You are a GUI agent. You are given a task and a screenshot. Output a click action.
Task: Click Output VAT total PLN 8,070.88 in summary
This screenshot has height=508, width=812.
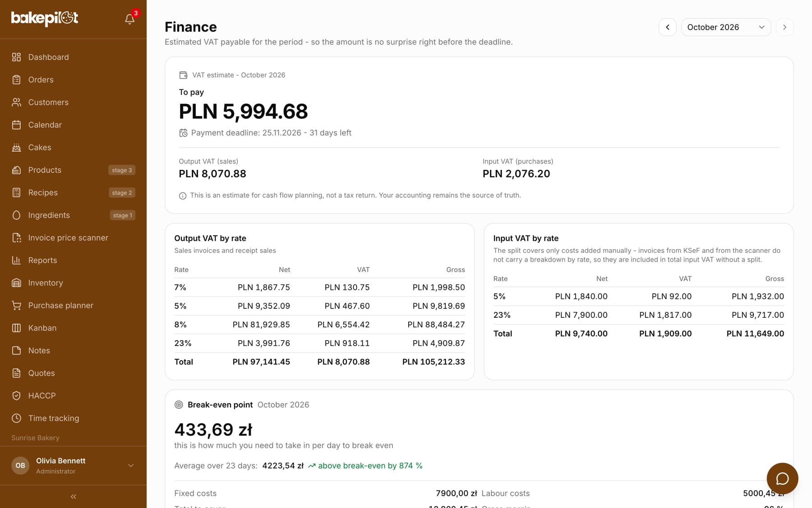212,174
